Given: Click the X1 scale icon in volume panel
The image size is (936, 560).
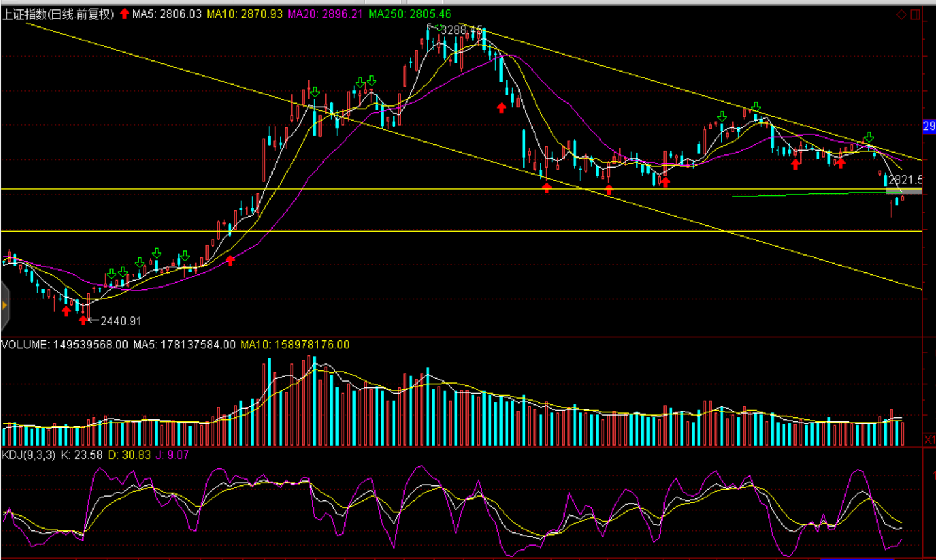Looking at the screenshot, I should (x=929, y=439).
